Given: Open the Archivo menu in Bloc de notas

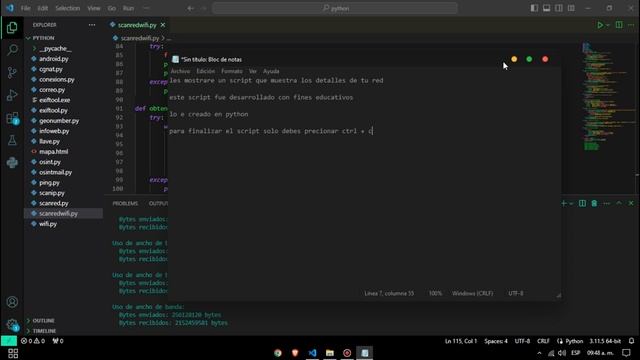Looking at the screenshot, I should [x=180, y=71].
